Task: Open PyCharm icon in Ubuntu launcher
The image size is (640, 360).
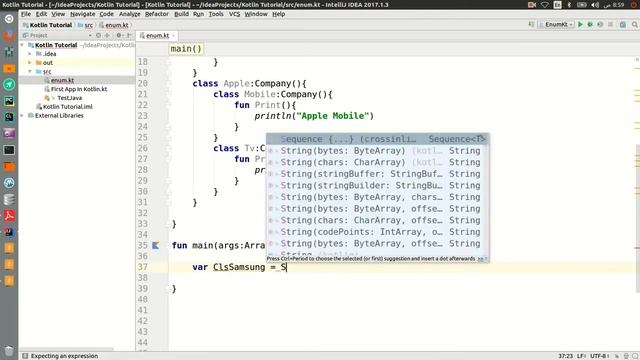Action: tap(9, 101)
